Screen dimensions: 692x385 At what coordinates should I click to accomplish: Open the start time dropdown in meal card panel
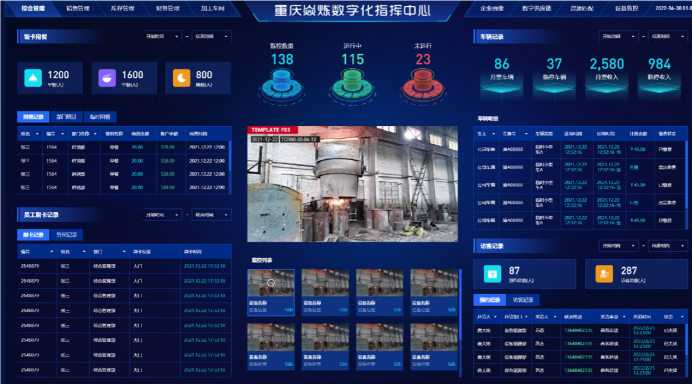pyautogui.click(x=162, y=36)
